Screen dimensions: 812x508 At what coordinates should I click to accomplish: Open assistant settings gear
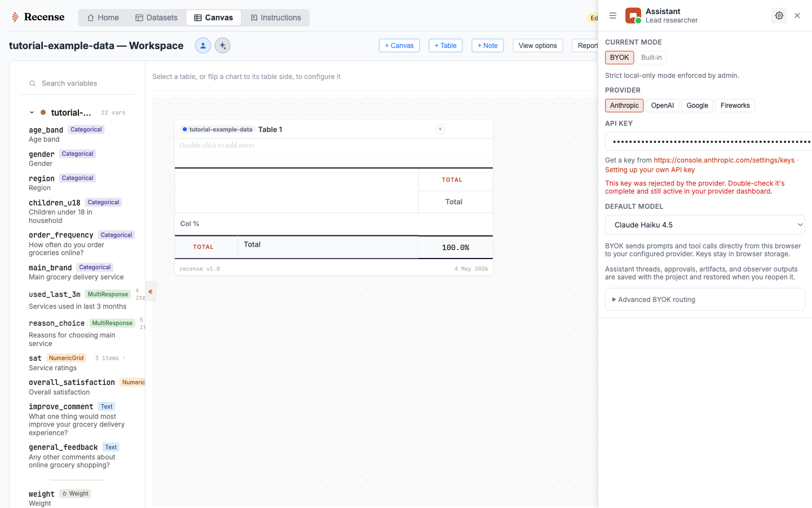pyautogui.click(x=779, y=16)
